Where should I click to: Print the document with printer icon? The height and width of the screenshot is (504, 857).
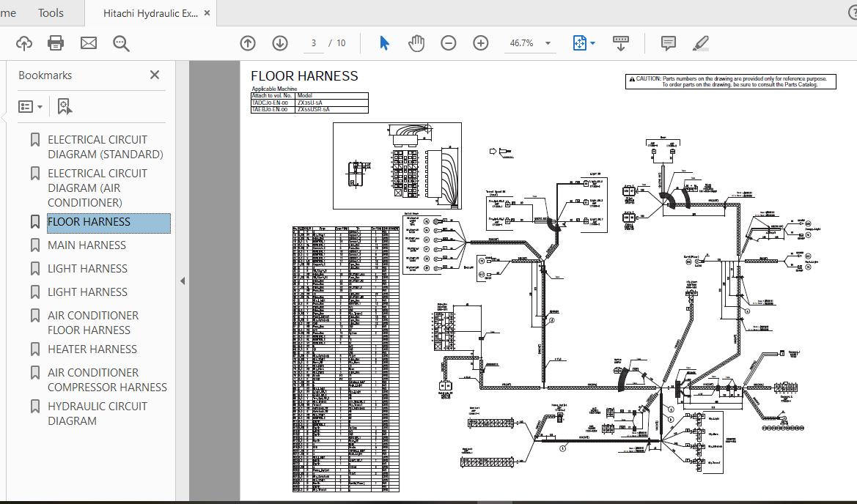56,43
